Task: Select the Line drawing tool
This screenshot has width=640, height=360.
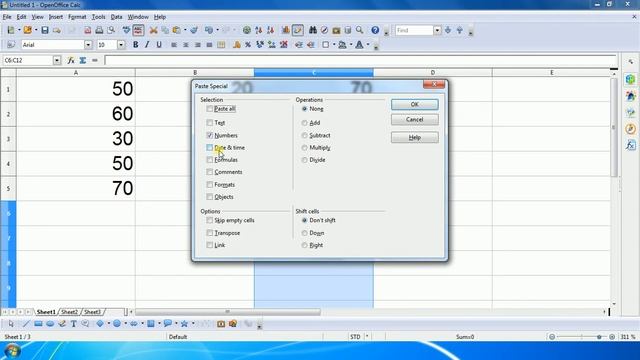Action: coord(26,324)
